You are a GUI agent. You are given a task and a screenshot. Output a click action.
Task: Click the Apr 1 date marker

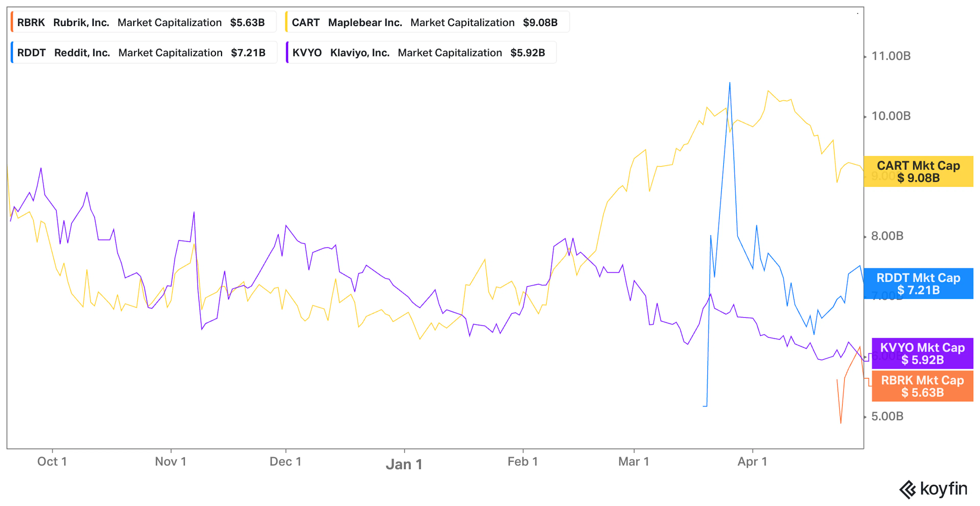tap(753, 462)
